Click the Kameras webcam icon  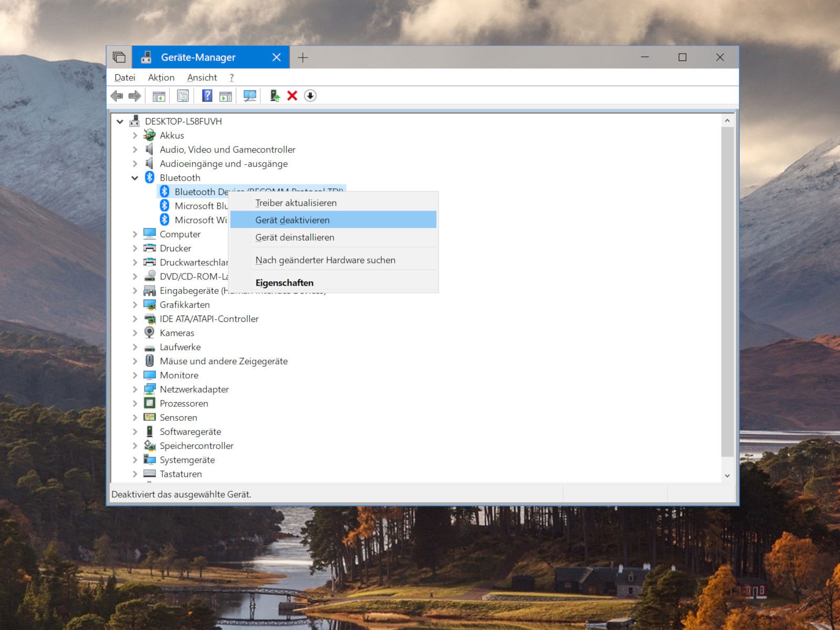coord(150,332)
